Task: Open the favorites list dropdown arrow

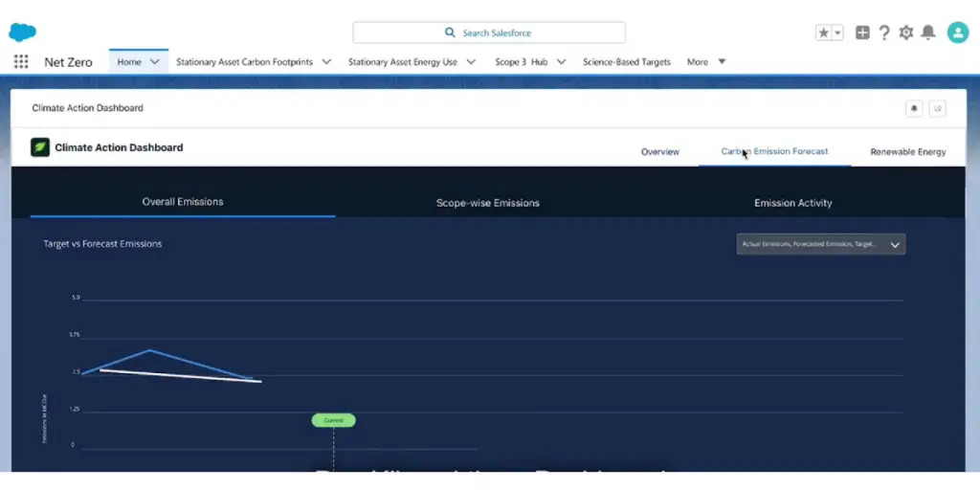Action: [x=838, y=33]
